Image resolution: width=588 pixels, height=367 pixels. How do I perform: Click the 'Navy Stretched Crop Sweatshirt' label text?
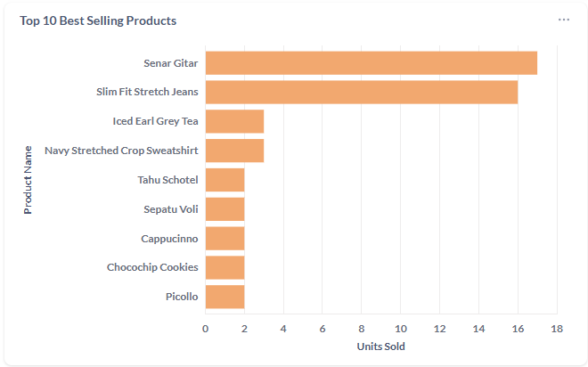(121, 151)
